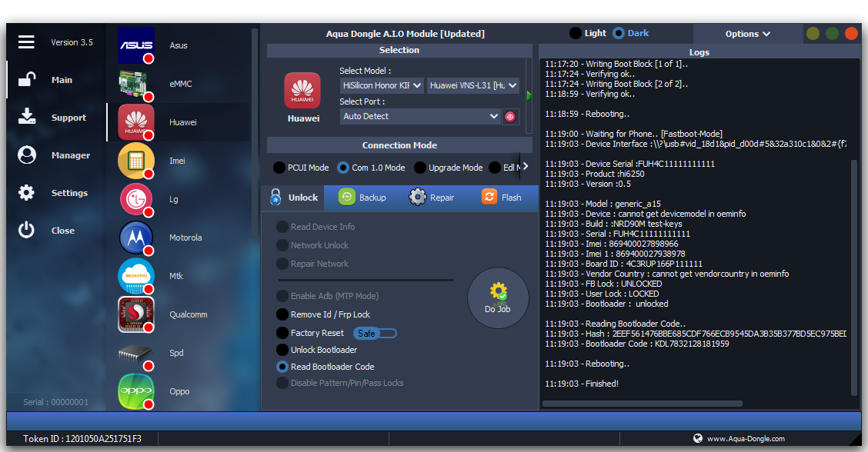Click the Logs vertical scrollbar
The width and height of the screenshot is (868, 452).
pos(853,277)
